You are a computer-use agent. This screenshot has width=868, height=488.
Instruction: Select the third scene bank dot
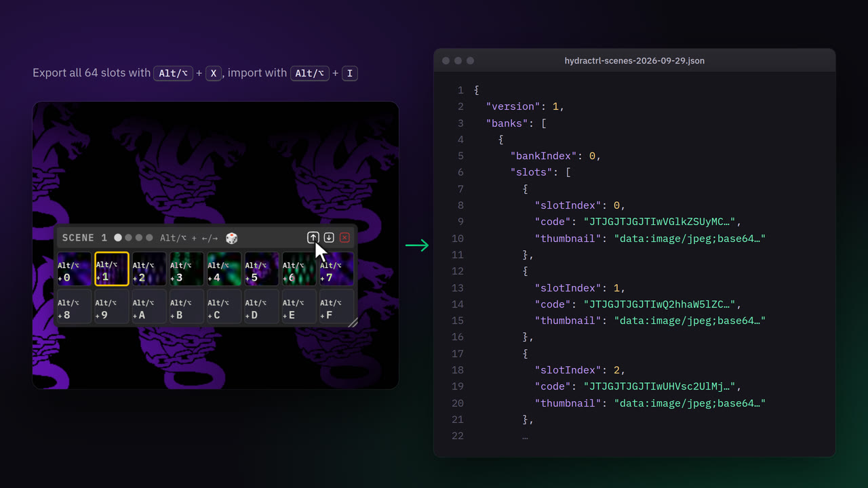click(139, 238)
